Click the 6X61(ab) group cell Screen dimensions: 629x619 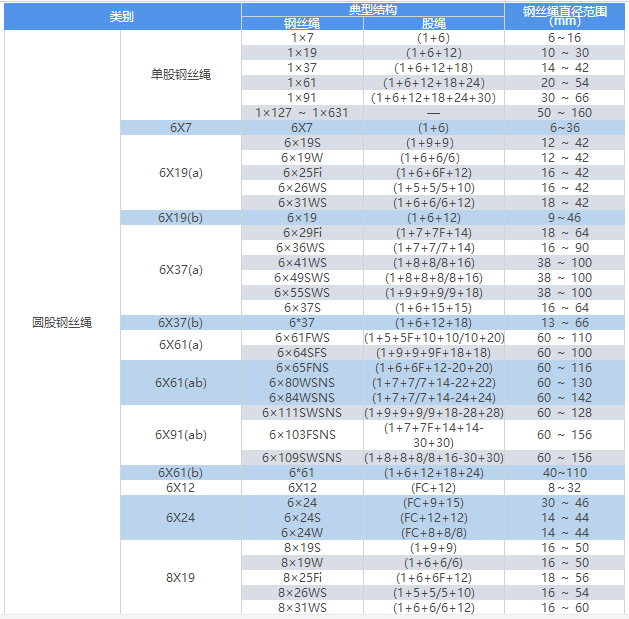coord(181,382)
